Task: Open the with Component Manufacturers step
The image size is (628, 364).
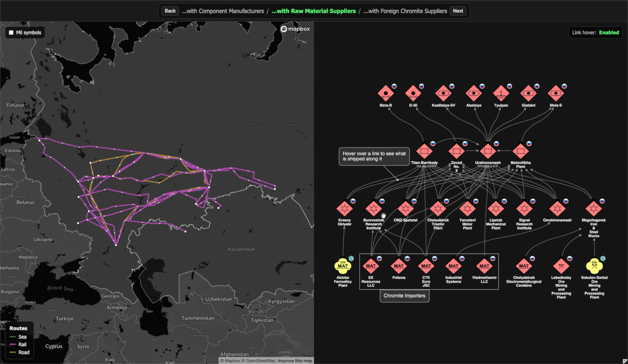Action: click(223, 11)
